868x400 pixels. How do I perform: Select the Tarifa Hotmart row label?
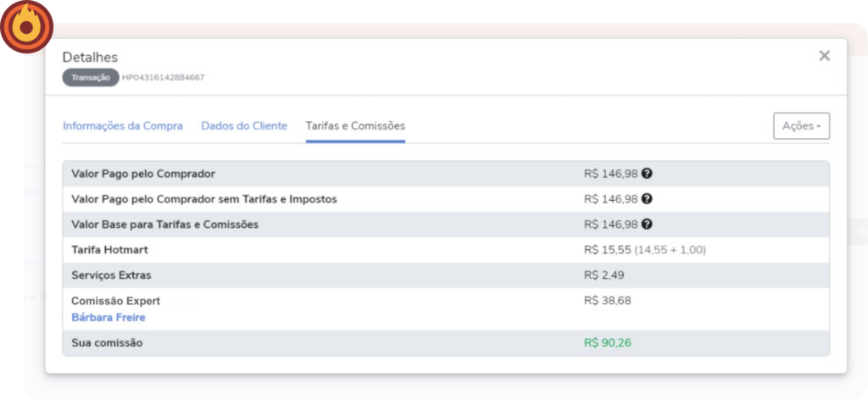[109, 250]
